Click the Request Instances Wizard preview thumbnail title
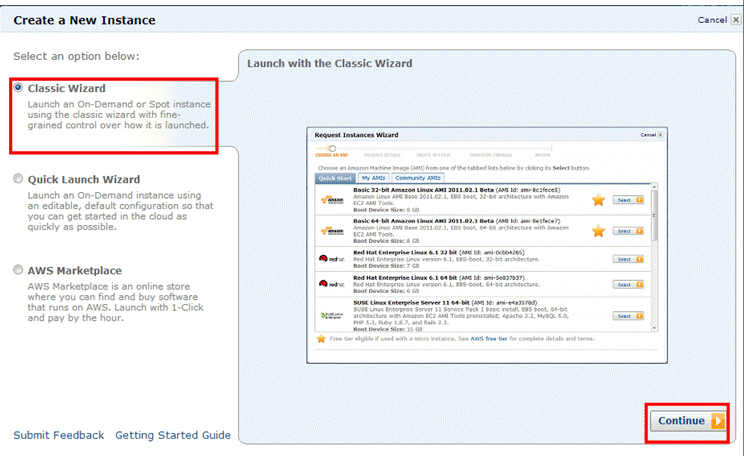The image size is (744, 456). 356,135
